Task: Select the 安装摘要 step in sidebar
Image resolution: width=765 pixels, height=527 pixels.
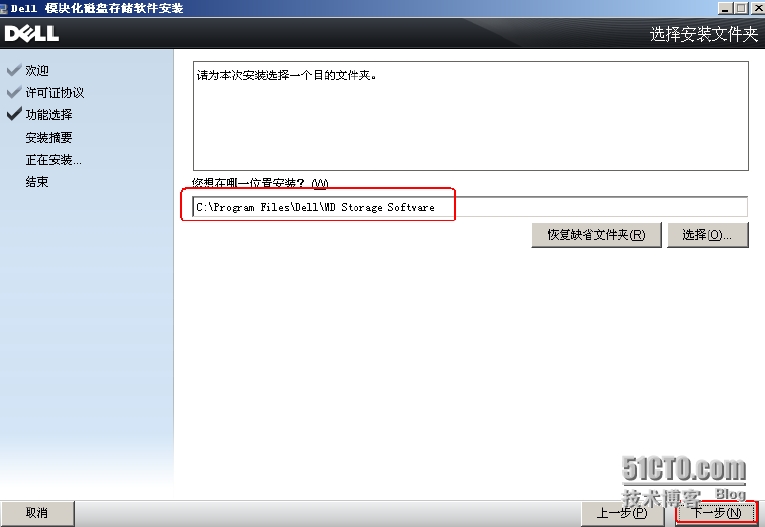Action: [x=49, y=138]
